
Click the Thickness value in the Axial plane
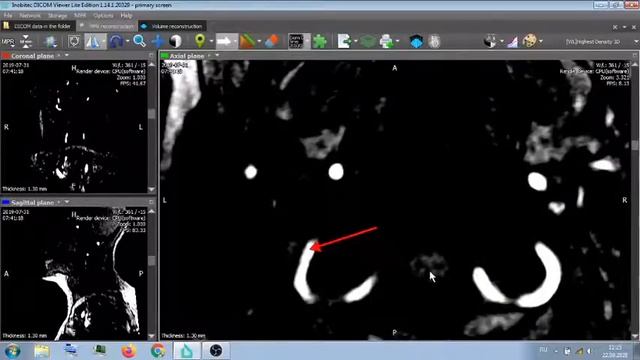click(x=183, y=336)
